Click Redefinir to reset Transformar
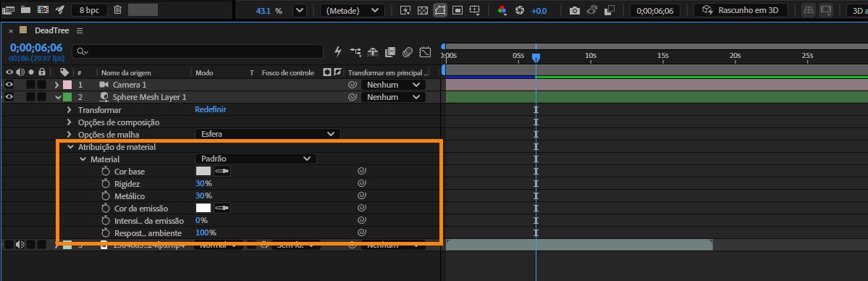This screenshot has height=281, width=868. 211,110
